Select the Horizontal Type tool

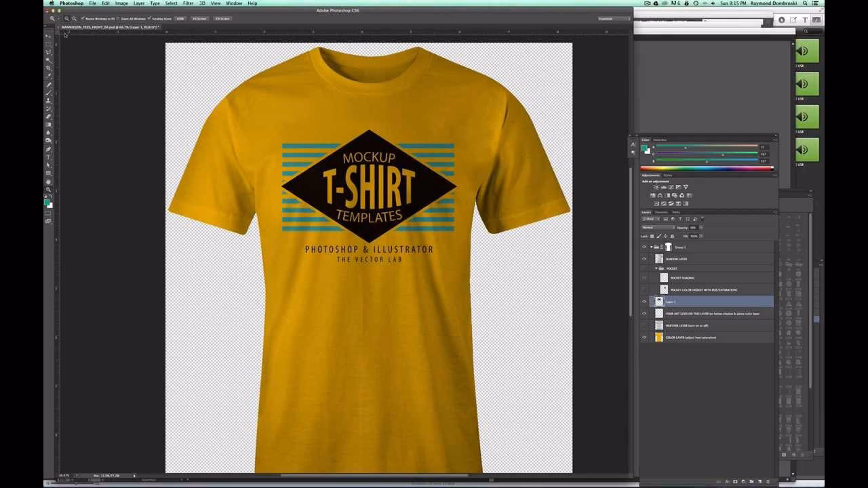tap(47, 157)
